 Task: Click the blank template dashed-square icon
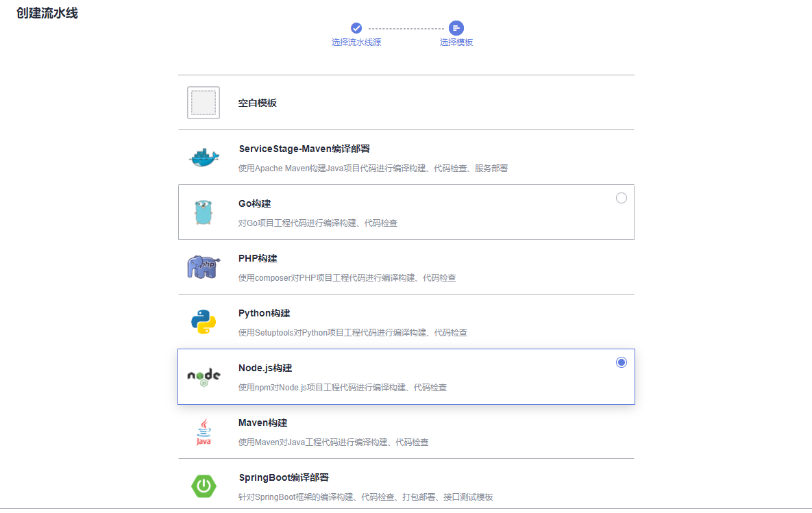click(204, 103)
